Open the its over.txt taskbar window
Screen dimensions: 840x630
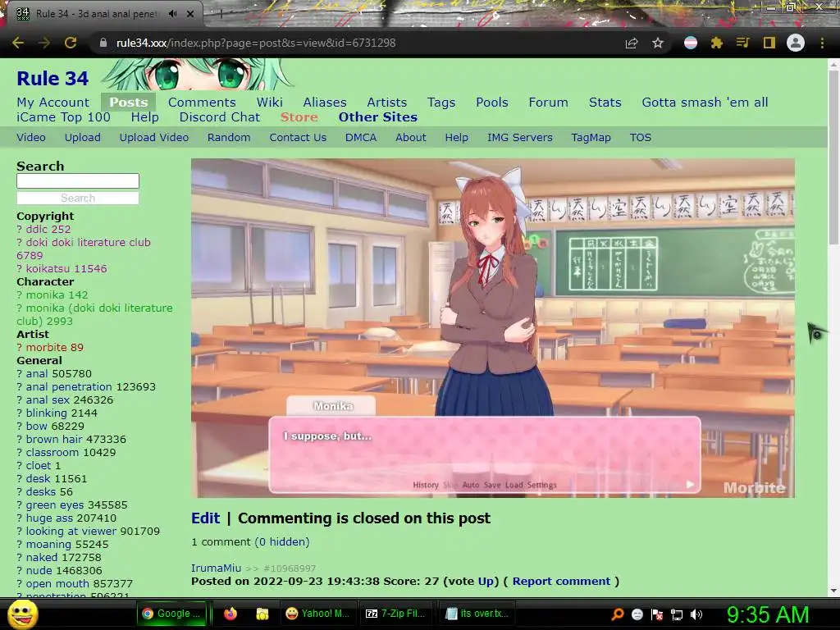[477, 614]
